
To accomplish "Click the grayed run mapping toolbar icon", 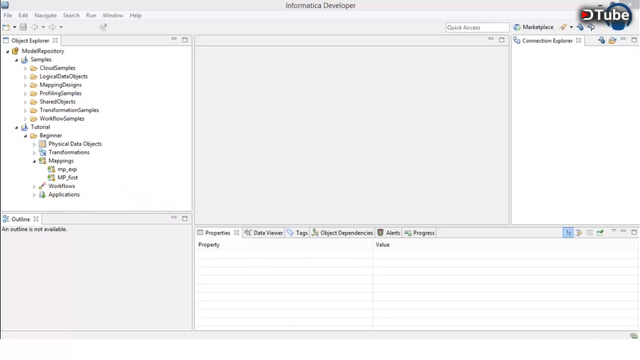I will 103,27.
